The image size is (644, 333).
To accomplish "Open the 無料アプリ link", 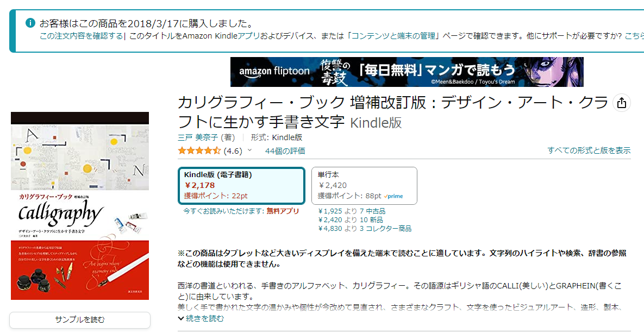I will (x=283, y=211).
